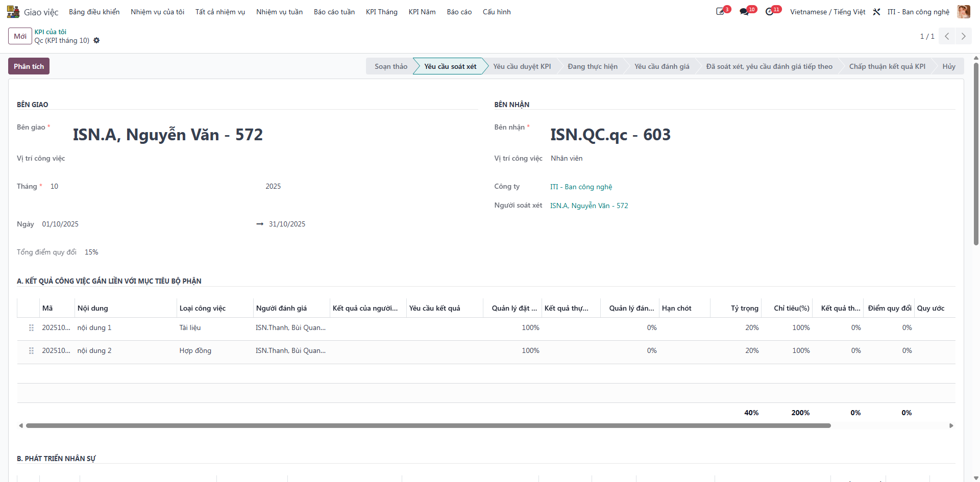This screenshot has width=980, height=482.
Task: Click the Mới button
Action: pyautogui.click(x=20, y=36)
